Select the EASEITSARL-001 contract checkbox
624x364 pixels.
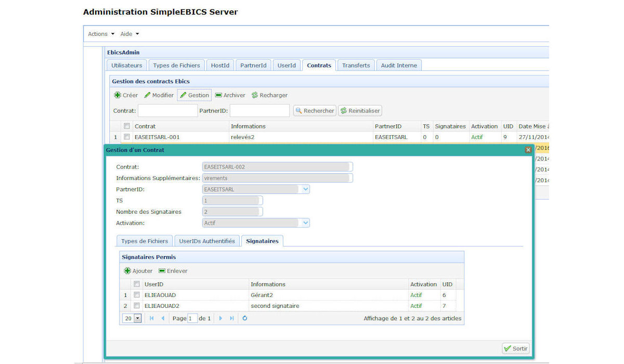tap(126, 137)
